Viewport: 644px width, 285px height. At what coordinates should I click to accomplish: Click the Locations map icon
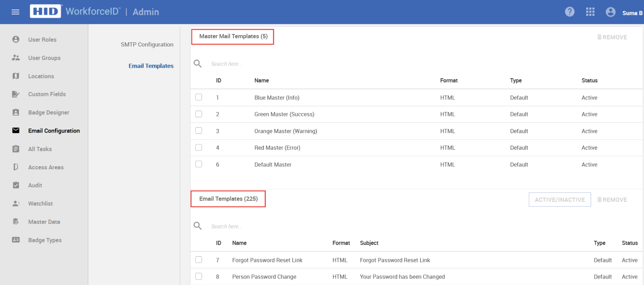tap(16, 76)
